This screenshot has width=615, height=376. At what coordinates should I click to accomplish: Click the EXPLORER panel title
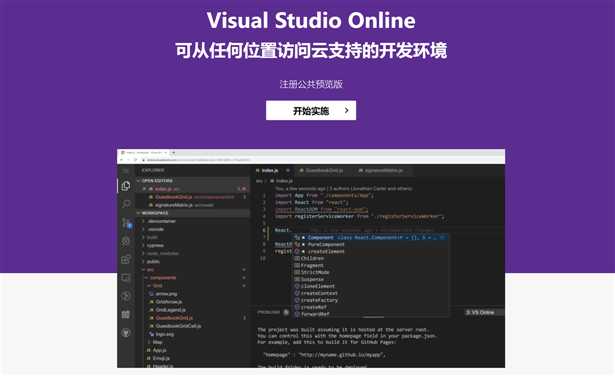tap(153, 171)
